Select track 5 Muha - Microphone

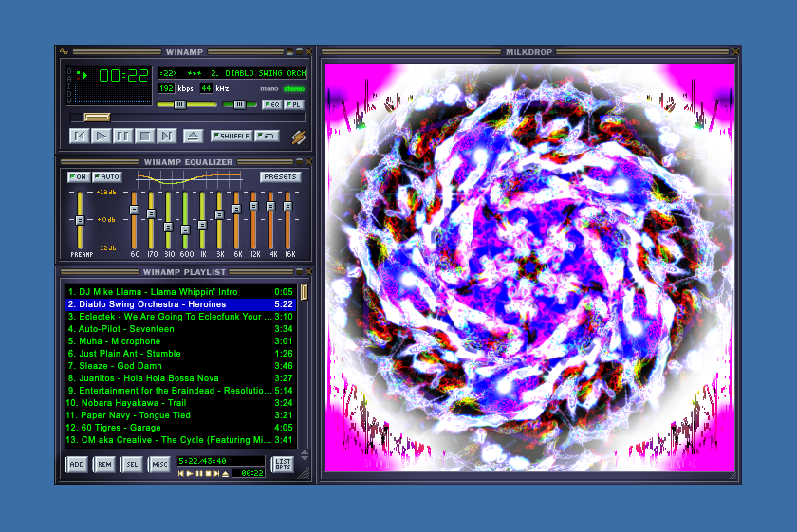(180, 341)
